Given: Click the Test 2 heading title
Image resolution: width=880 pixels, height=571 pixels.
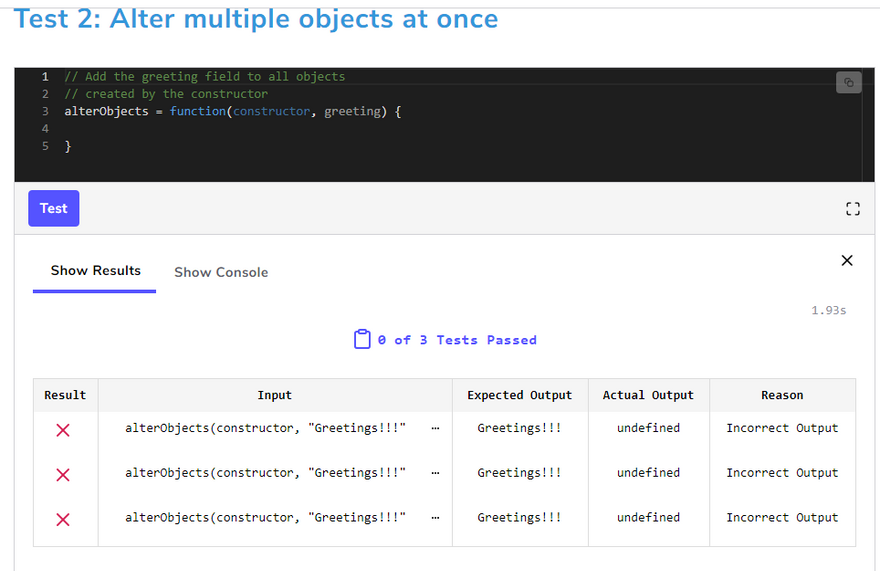Looking at the screenshot, I should pos(256,19).
